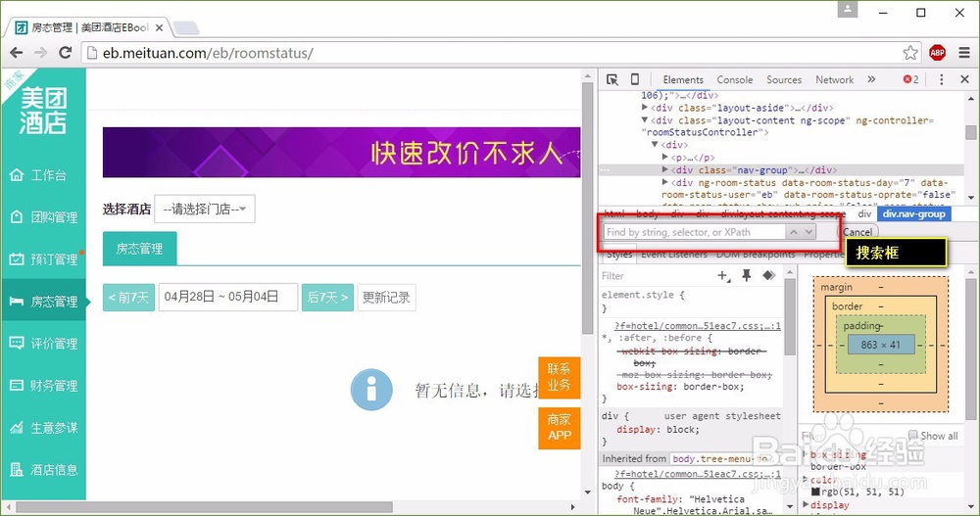The width and height of the screenshot is (980, 516).
Task: Click the browser forward arrow
Action: 40,53
